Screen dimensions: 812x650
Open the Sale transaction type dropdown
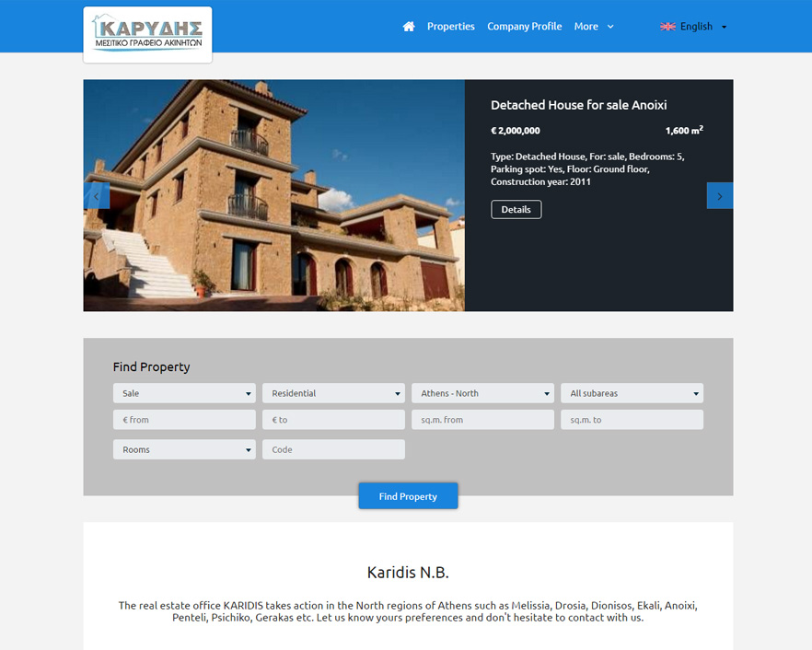pos(184,393)
